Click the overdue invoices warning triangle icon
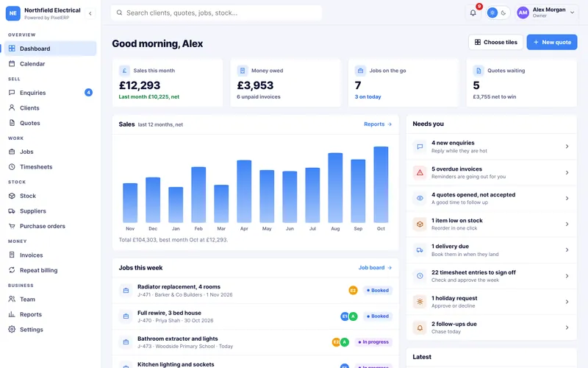This screenshot has width=588, height=368. click(x=420, y=173)
